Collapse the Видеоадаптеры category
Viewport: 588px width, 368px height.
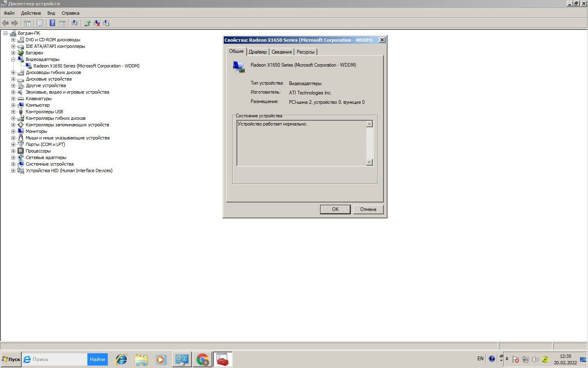(13, 59)
